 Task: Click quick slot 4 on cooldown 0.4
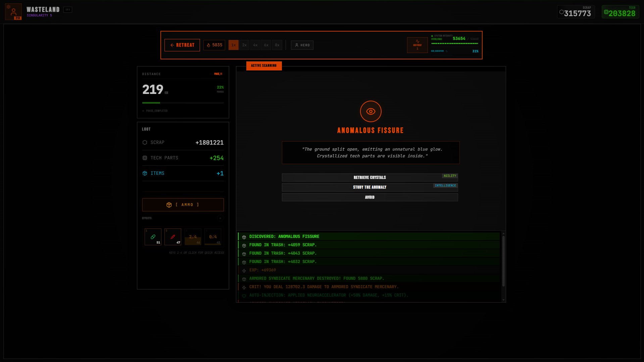pos(213,237)
